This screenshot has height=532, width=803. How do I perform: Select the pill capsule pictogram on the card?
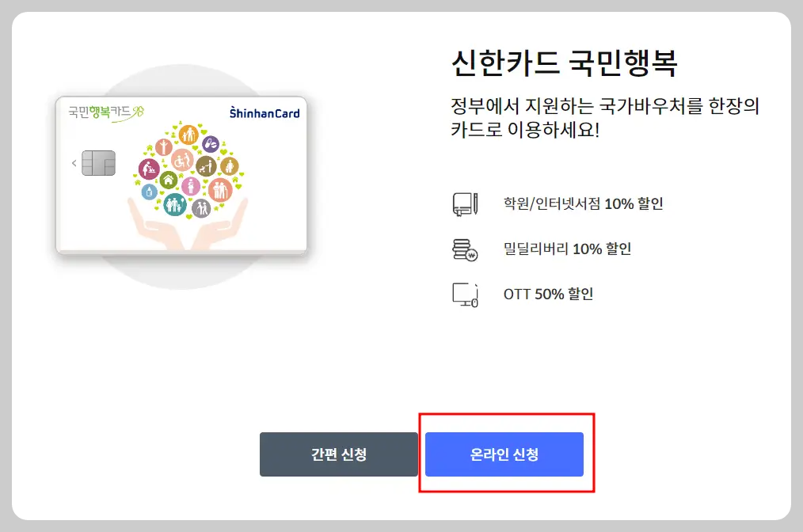coord(211,144)
